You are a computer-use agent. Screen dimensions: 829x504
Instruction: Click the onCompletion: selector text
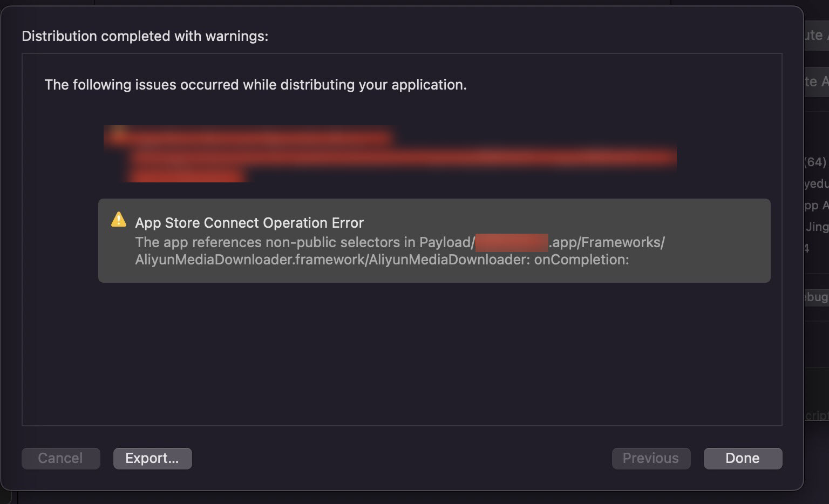581,260
